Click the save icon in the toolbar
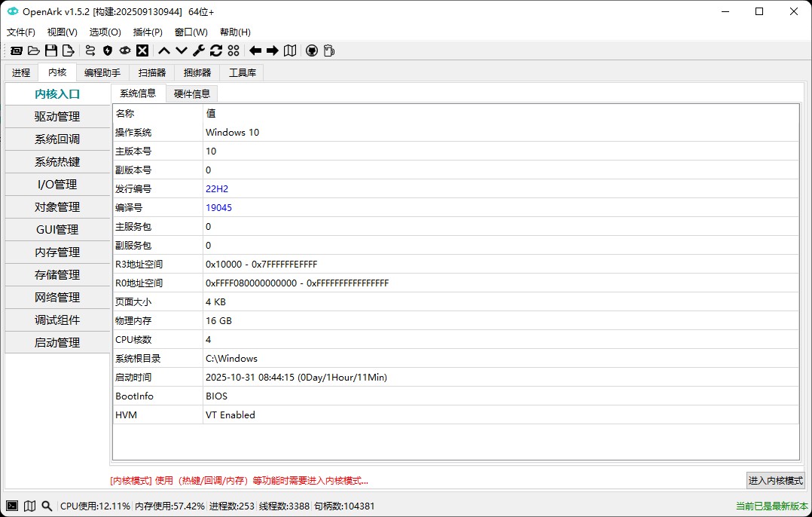Screen dimensions: 812x517 pyautogui.click(x=51, y=50)
